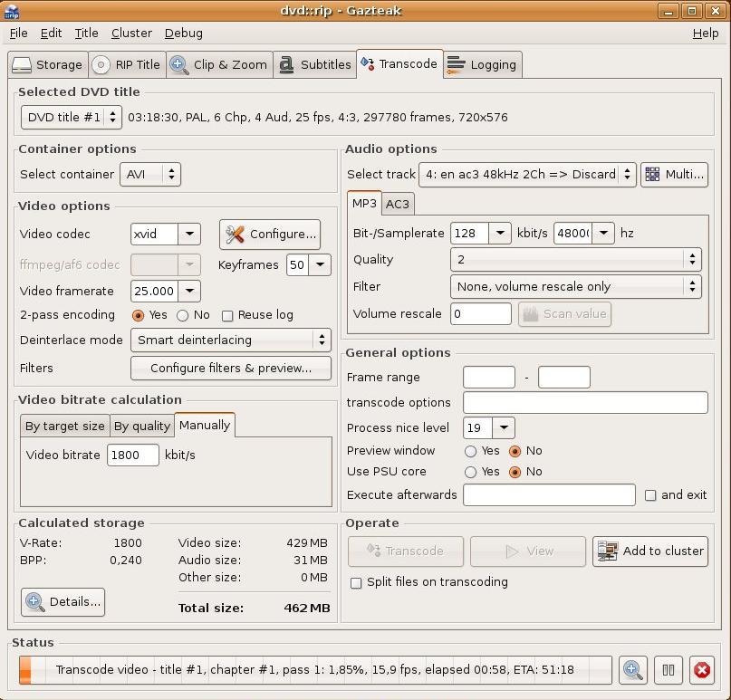Select the Transcode tab
731x700 pixels.
coord(399,63)
